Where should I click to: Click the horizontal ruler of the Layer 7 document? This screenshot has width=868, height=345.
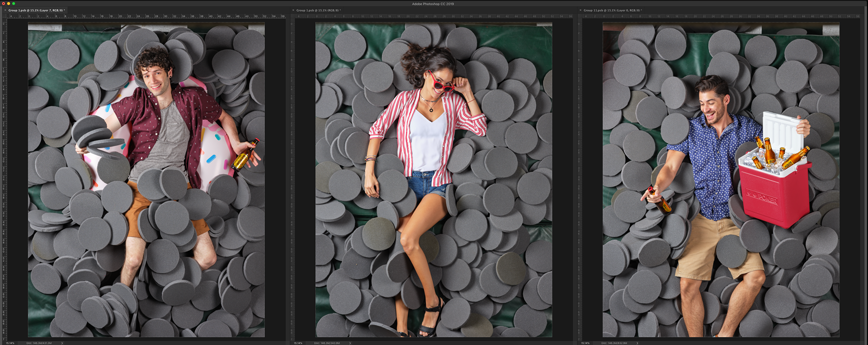(x=146, y=16)
